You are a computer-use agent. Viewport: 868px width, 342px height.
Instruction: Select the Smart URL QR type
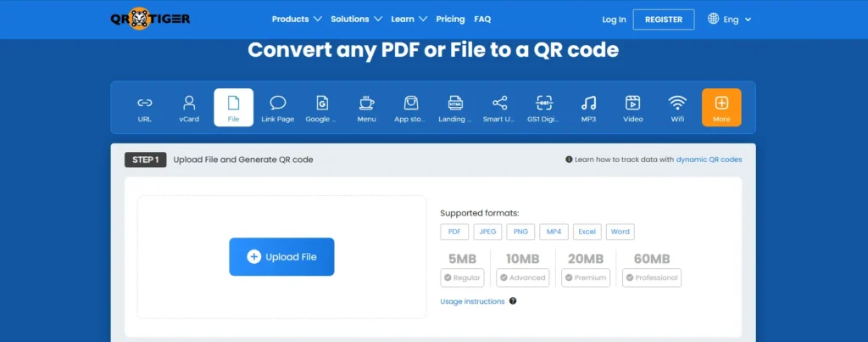(499, 108)
